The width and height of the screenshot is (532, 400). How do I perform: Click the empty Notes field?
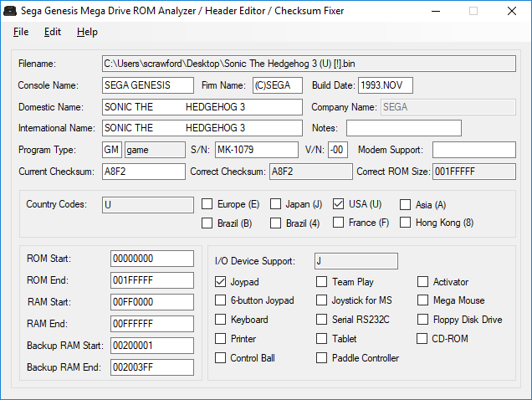pyautogui.click(x=403, y=128)
